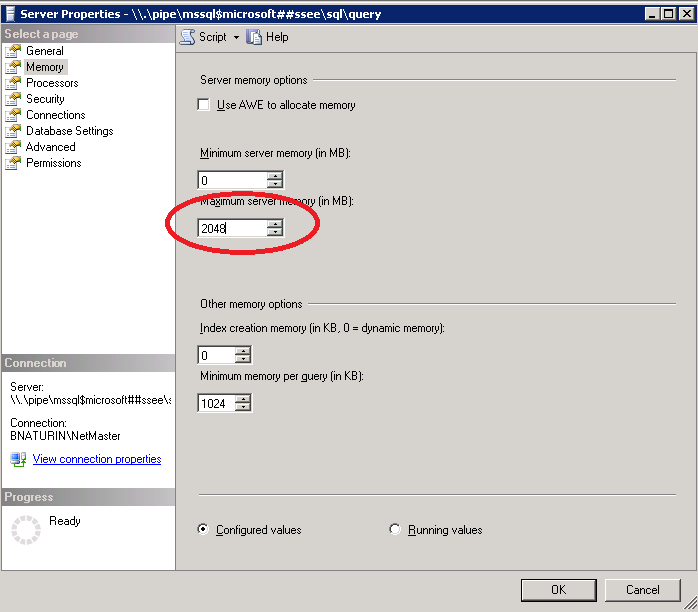
Task: Click the BNATURIN\NetMaster connection text
Action: [x=65, y=436]
